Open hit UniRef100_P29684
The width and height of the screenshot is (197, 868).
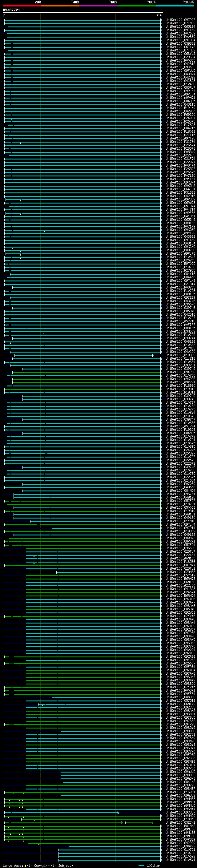[x=180, y=57]
